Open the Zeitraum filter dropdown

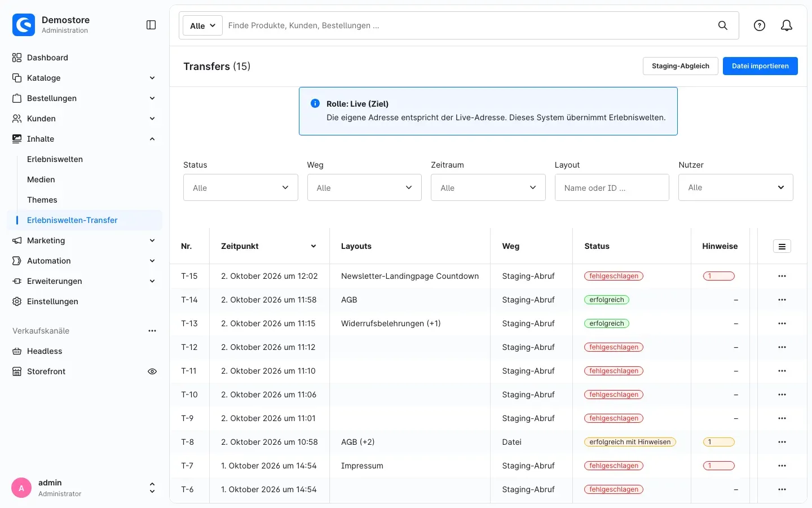pyautogui.click(x=488, y=187)
